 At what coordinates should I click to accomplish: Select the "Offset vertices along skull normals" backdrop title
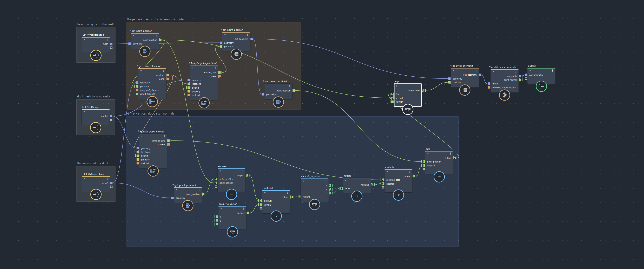pyautogui.click(x=151, y=113)
